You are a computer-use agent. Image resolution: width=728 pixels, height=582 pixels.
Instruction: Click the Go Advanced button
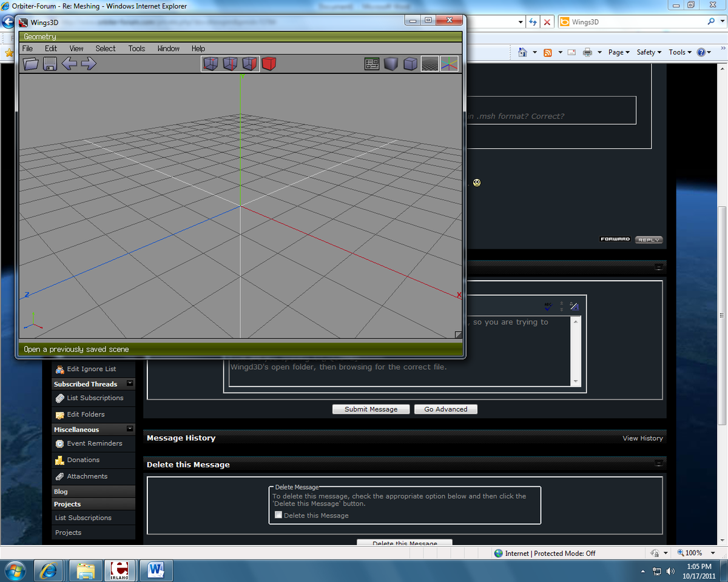click(446, 409)
